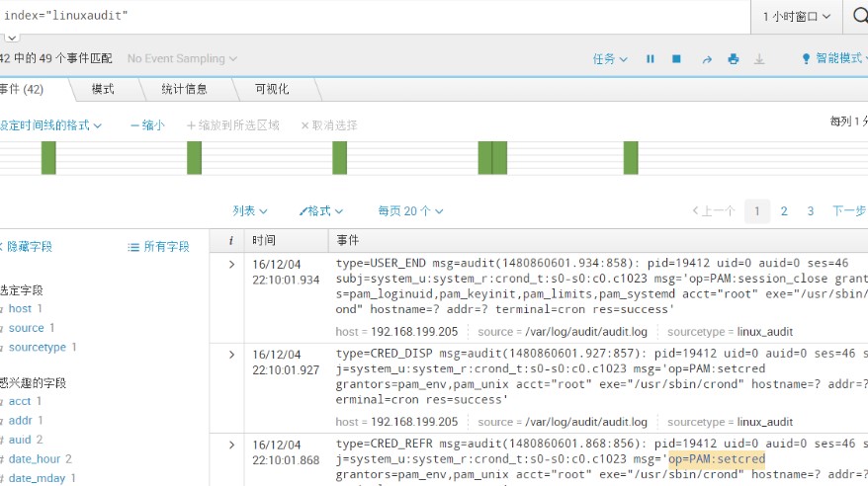The width and height of the screenshot is (868, 486).
Task: Select the auid interesting field
Action: pos(20,441)
